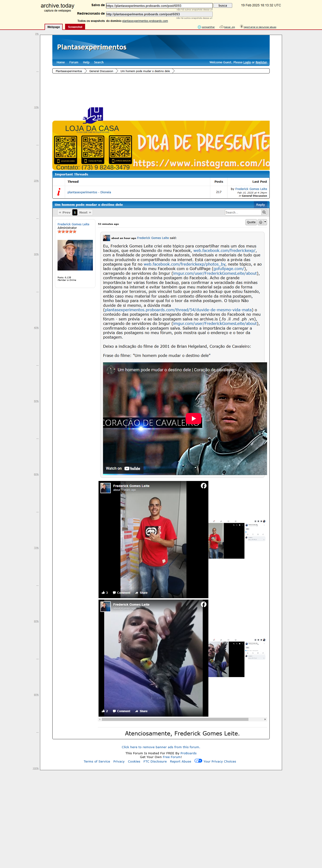Open the Home menu item

click(61, 62)
